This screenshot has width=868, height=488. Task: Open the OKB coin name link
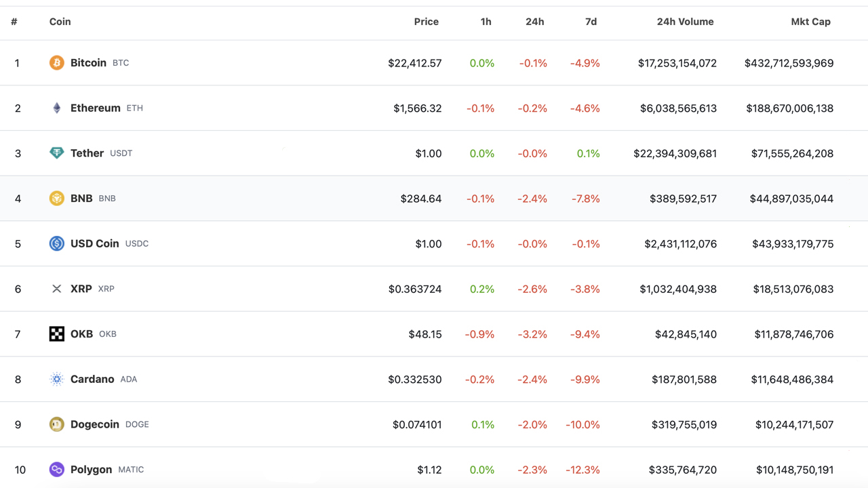81,334
